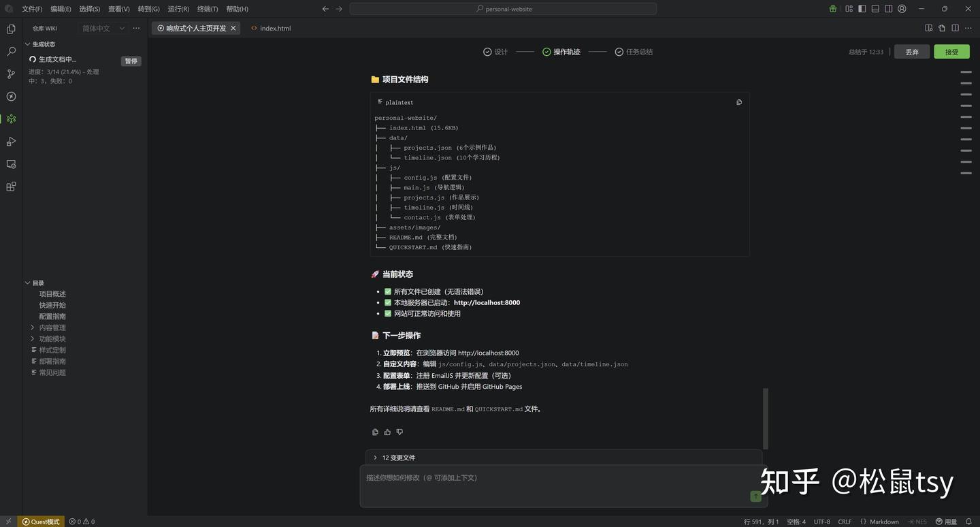The height and width of the screenshot is (527, 980).
Task: Visit the http://localhost:8000 link
Action: [x=486, y=302]
